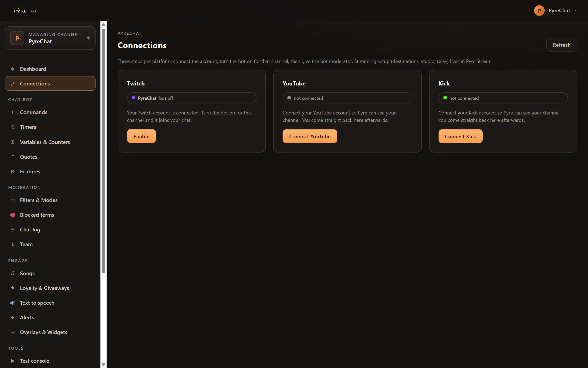Click the gray YouTube status dot

point(289,98)
